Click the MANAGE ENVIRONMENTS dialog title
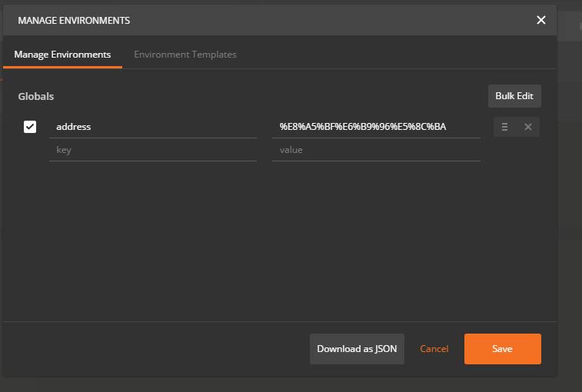 (74, 21)
